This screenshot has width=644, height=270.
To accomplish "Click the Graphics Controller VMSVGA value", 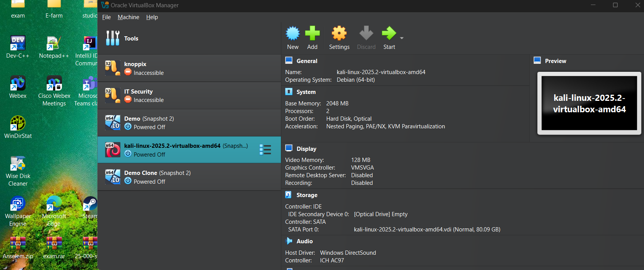I will click(x=362, y=168).
